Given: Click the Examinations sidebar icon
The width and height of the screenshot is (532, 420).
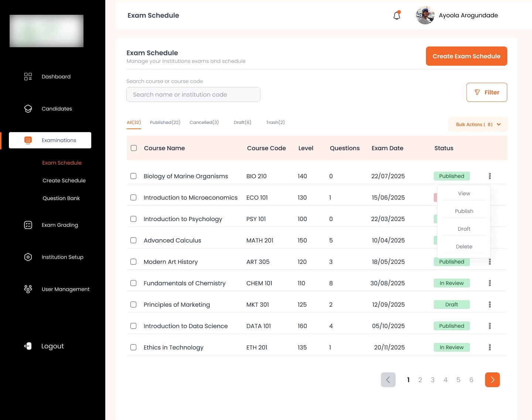Looking at the screenshot, I should point(28,140).
